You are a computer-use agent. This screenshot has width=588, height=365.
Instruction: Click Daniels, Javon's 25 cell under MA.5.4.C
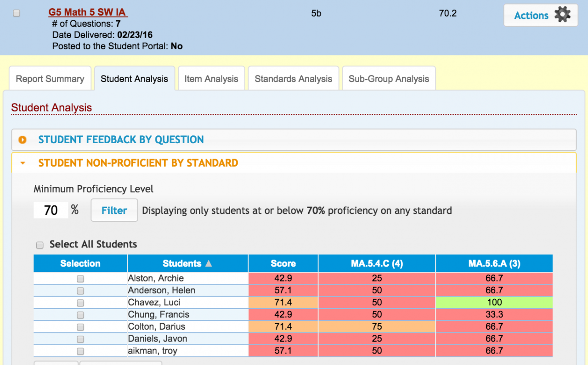[377, 339]
